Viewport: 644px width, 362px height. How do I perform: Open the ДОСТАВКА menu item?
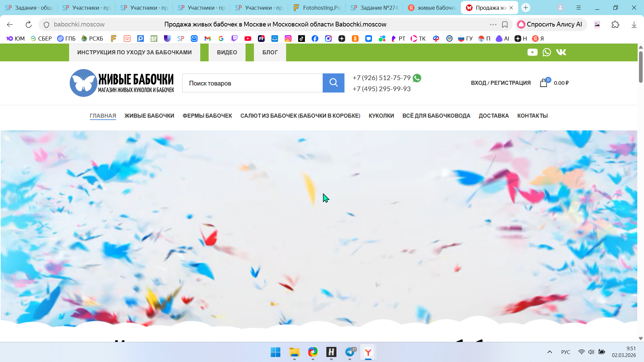click(493, 116)
